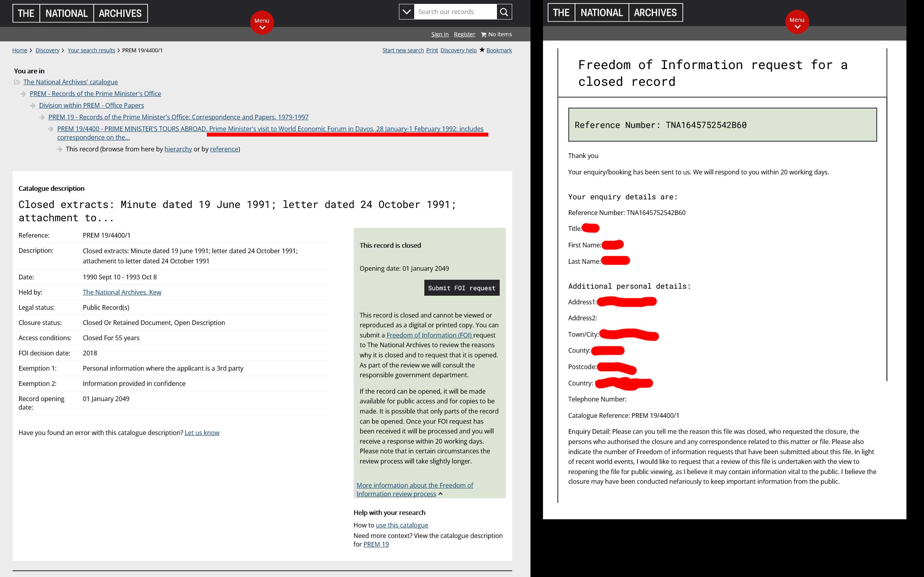This screenshot has height=577, width=924.
Task: Open PREM - Records of the Prime Minister's Office
Action: coord(95,94)
